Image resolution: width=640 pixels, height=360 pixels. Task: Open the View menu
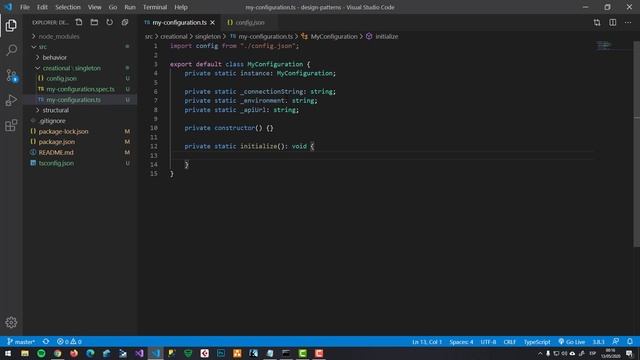click(x=94, y=7)
